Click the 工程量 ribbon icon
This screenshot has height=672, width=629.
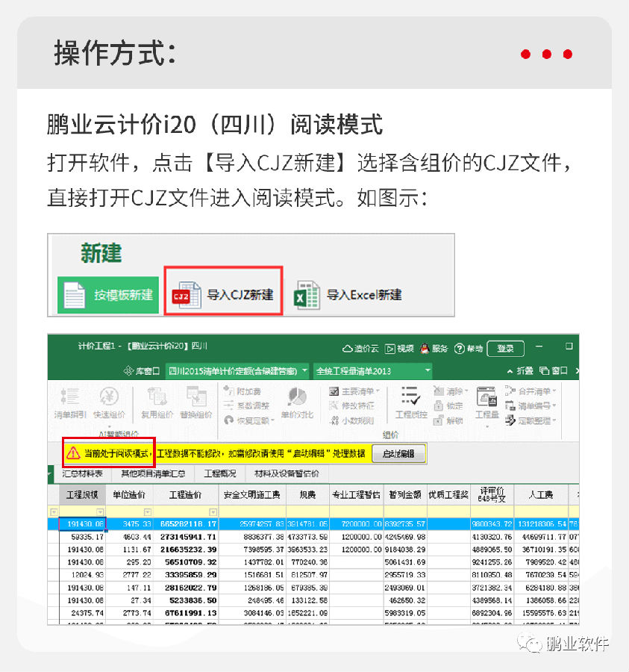(x=486, y=399)
